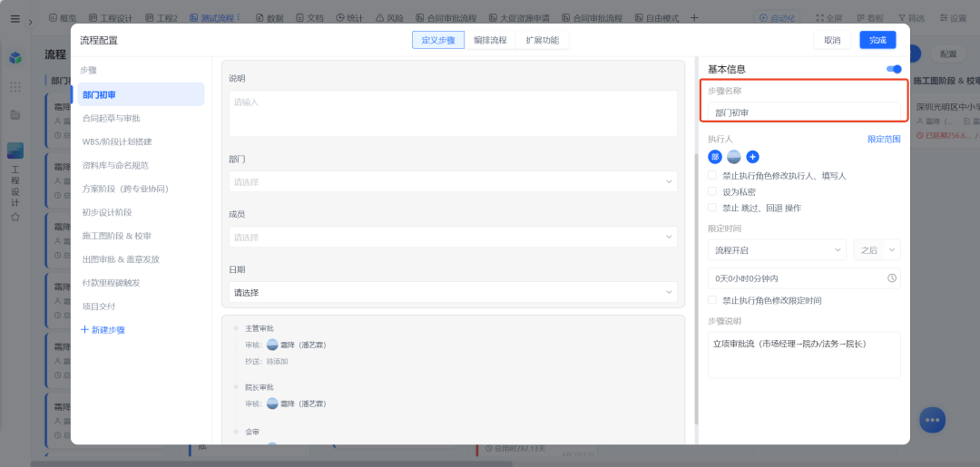
Task: Open the 之后 dropdown
Action: click(x=877, y=249)
